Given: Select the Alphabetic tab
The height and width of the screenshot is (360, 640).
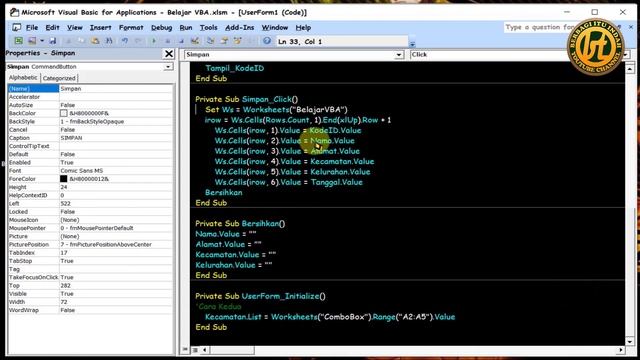Looking at the screenshot, I should tap(23, 78).
